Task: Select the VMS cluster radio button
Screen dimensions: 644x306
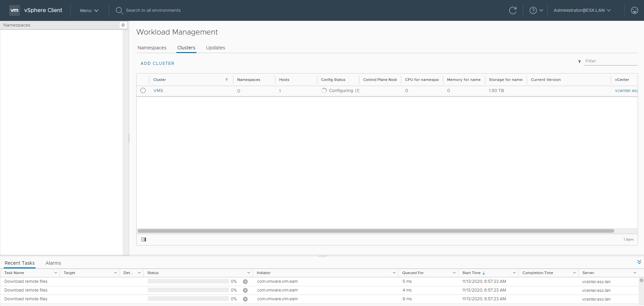Action: coord(143,91)
